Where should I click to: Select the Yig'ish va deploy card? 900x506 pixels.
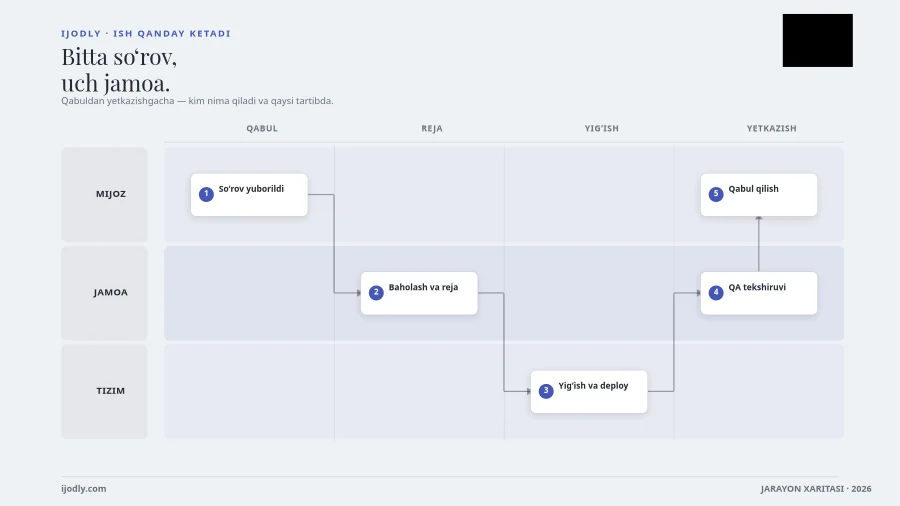(x=589, y=392)
